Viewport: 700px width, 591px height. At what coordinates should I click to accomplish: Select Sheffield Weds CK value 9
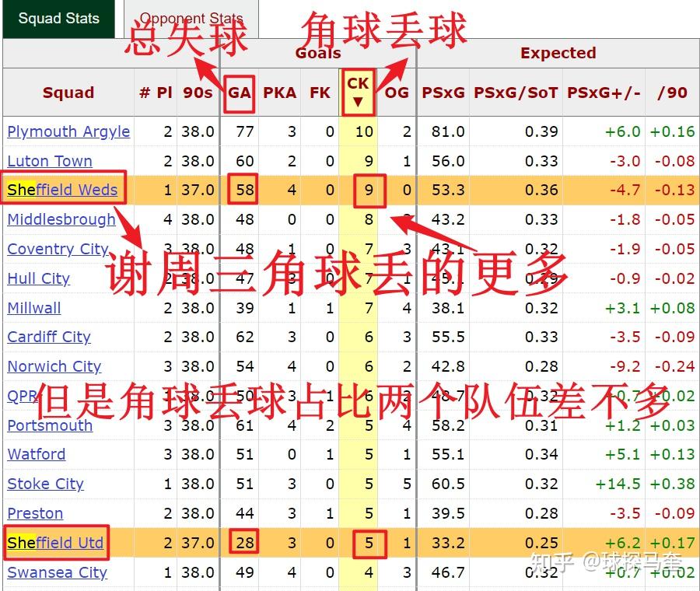[369, 190]
